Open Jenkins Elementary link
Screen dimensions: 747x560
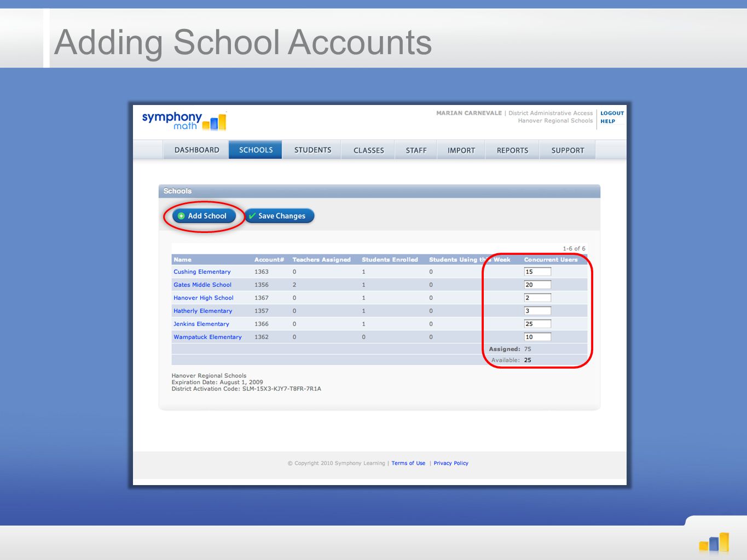201,324
